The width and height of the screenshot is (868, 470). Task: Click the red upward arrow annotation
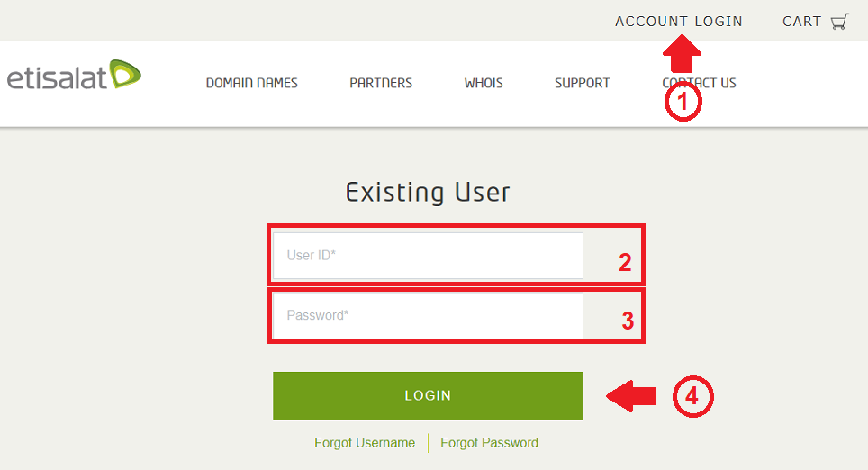(682, 53)
